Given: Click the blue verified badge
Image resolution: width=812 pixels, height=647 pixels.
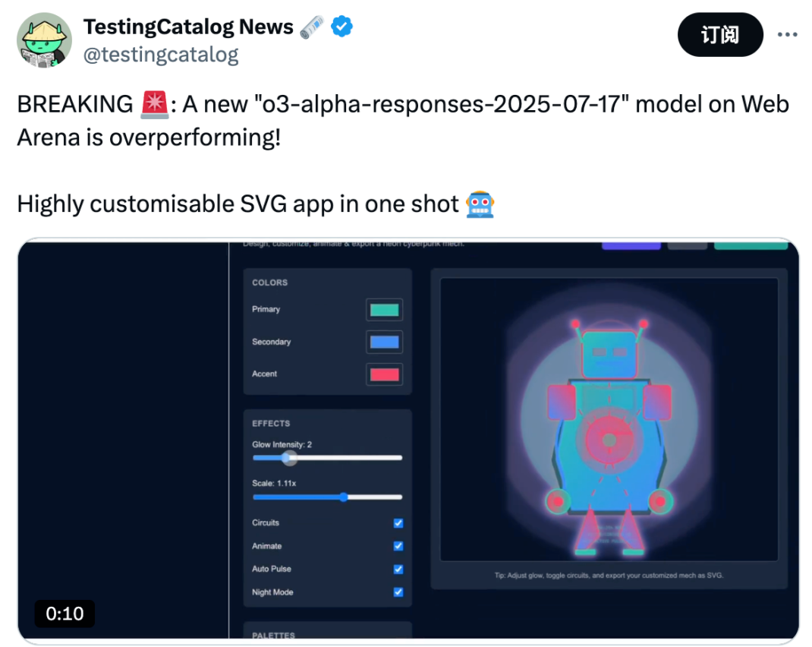Looking at the screenshot, I should pos(343,27).
